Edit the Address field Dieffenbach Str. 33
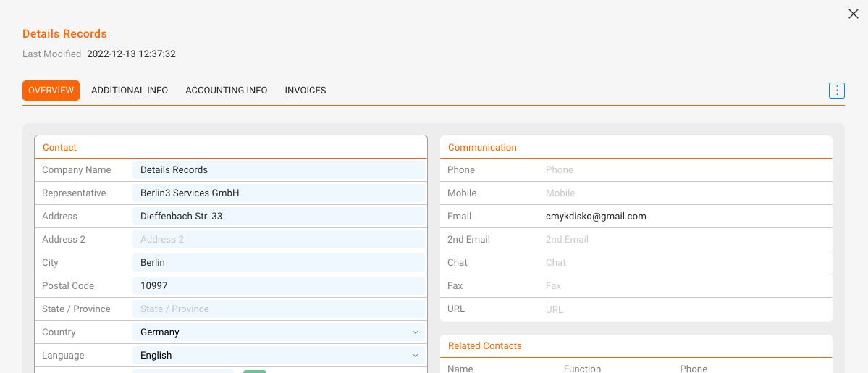The width and height of the screenshot is (868, 373). [279, 216]
